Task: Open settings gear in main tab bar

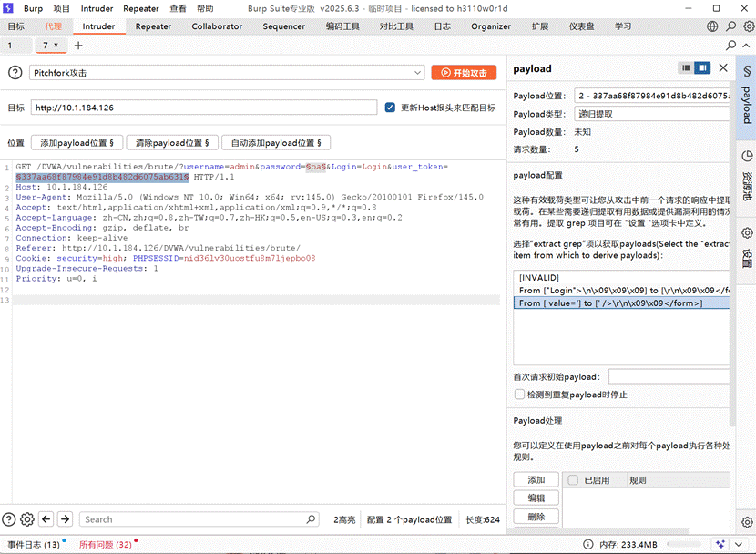Action: 749,26
